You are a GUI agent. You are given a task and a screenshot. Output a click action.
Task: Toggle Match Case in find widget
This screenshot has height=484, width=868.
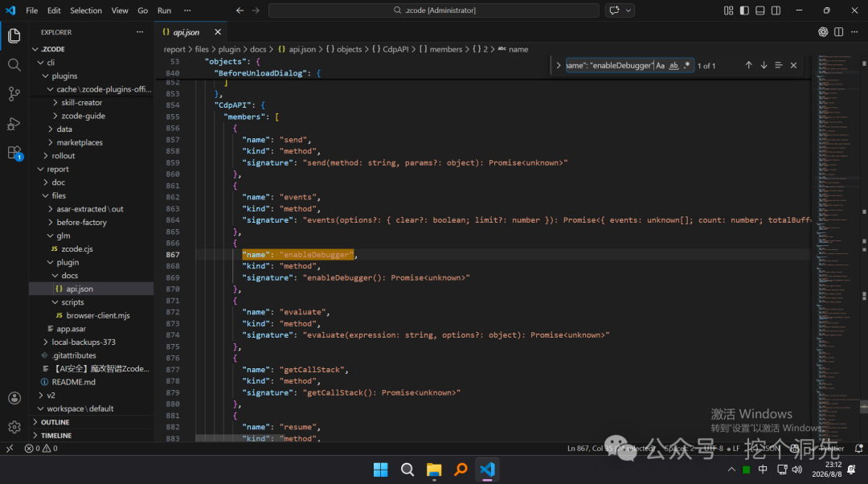pyautogui.click(x=660, y=65)
